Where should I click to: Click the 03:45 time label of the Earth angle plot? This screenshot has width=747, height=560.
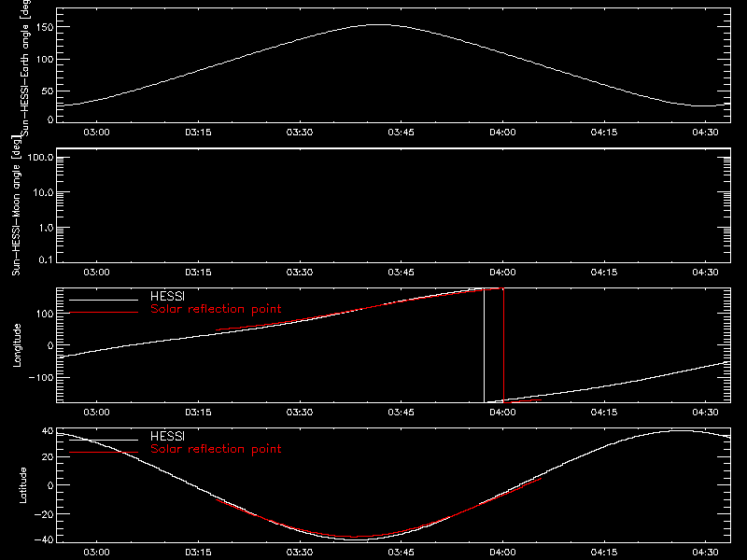(x=402, y=133)
